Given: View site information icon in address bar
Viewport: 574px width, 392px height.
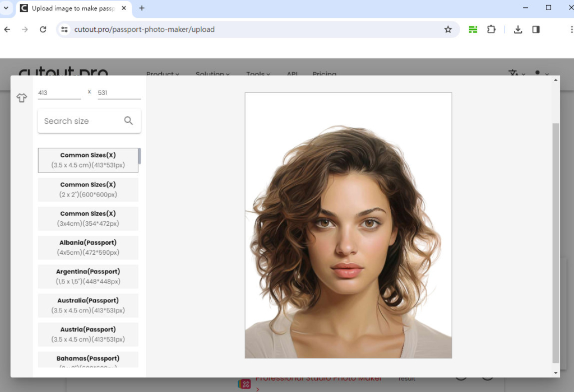Looking at the screenshot, I should tap(64, 29).
